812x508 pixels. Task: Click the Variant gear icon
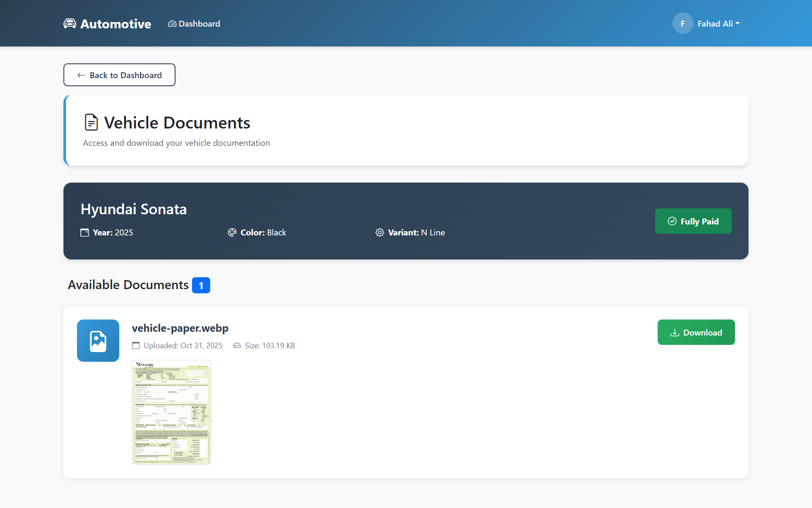379,232
